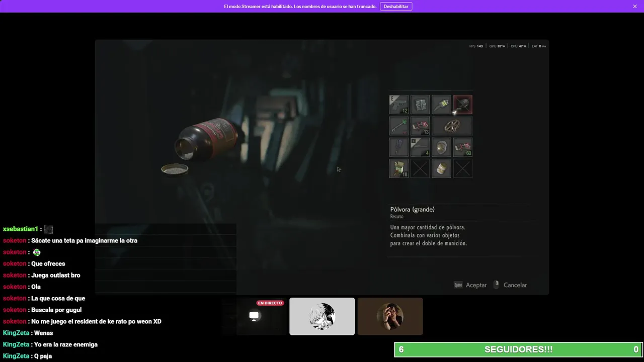The width and height of the screenshot is (644, 362).
Task: Select the empty slot between ammo box and jar
Action: [420, 168]
